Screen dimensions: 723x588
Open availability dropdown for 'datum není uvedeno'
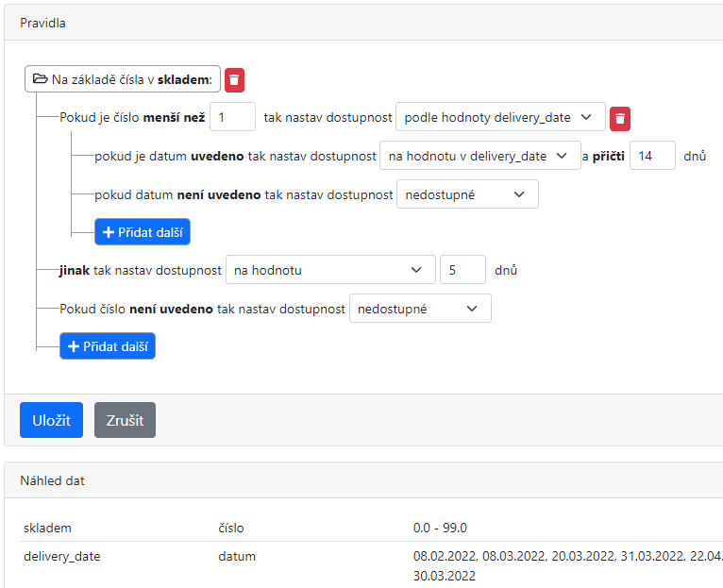466,194
